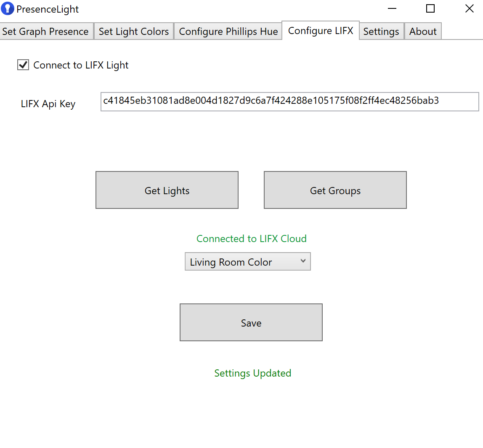Image resolution: width=483 pixels, height=448 pixels.
Task: Click the PresenceLight window title text
Action: 48,9
